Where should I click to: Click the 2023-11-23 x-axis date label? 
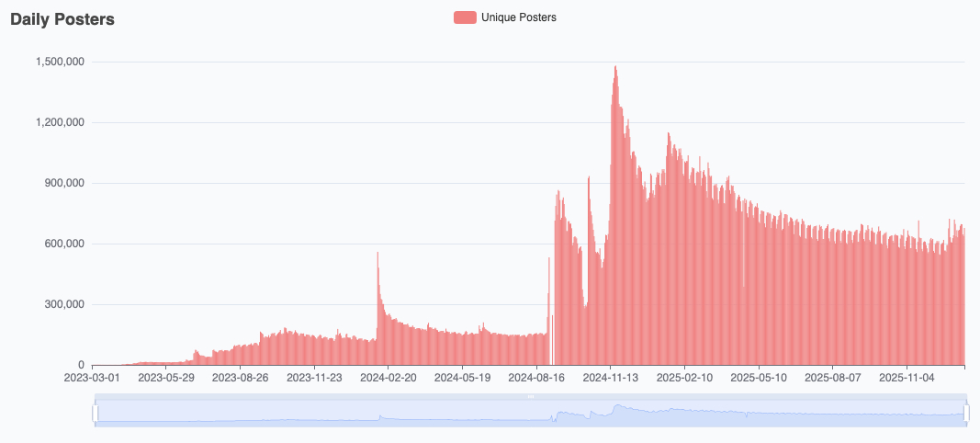pyautogui.click(x=315, y=377)
